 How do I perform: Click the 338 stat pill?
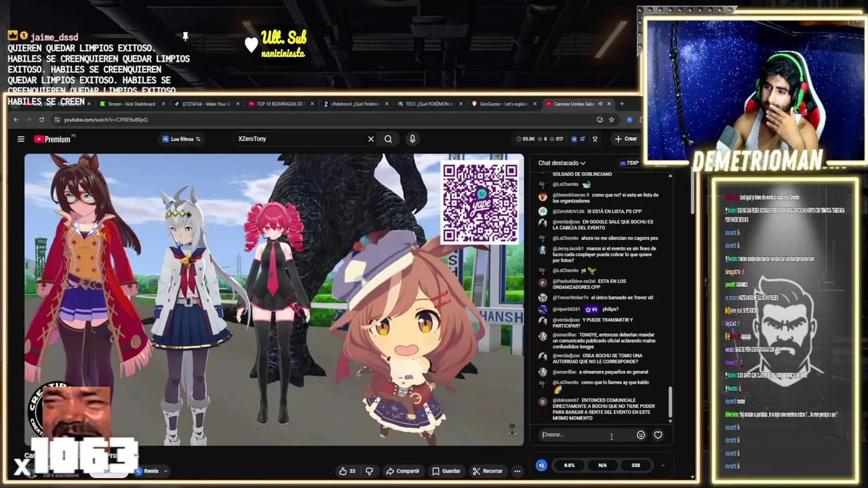pos(635,465)
